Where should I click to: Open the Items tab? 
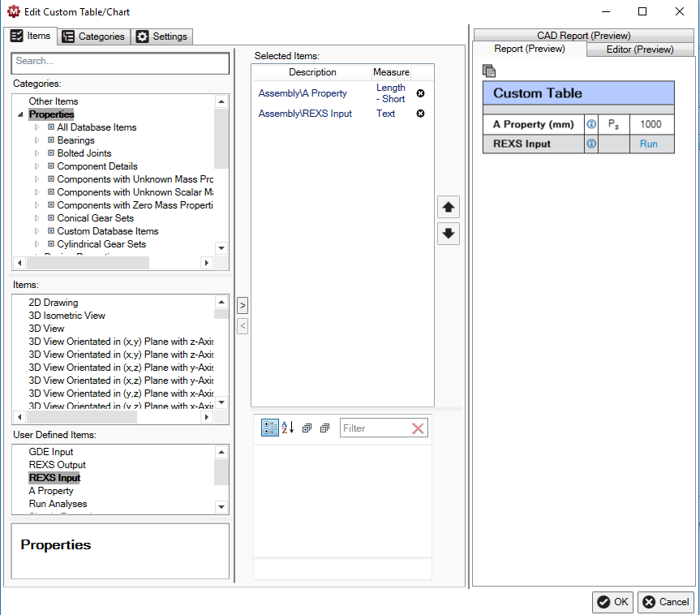tap(30, 36)
